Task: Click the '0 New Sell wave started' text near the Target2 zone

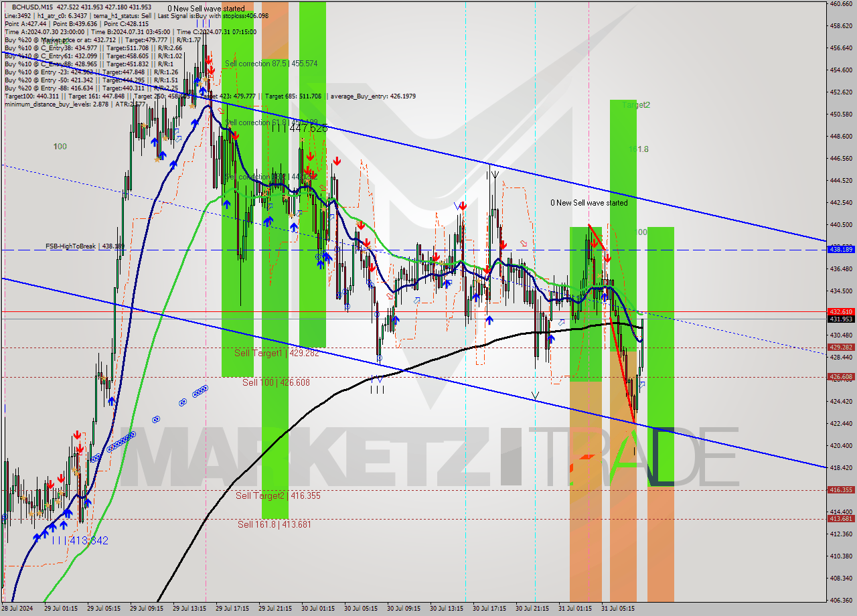Action: (589, 203)
